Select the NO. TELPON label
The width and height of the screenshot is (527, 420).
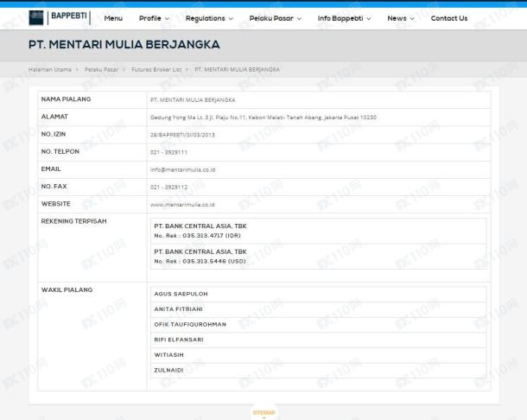tap(60, 151)
